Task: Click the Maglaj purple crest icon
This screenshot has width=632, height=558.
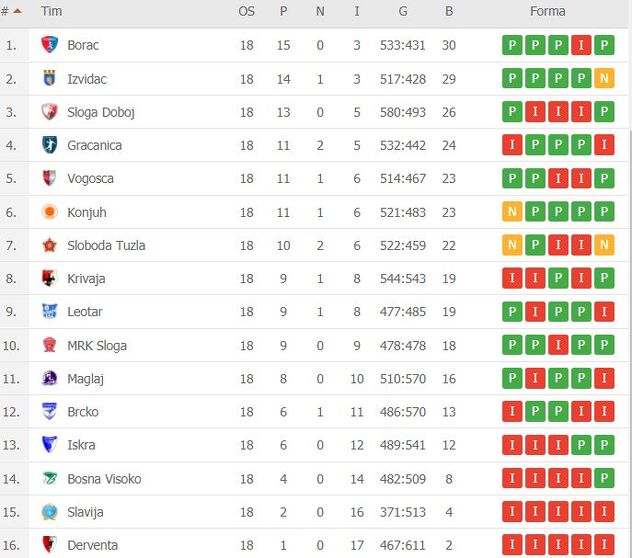Action: click(49, 379)
